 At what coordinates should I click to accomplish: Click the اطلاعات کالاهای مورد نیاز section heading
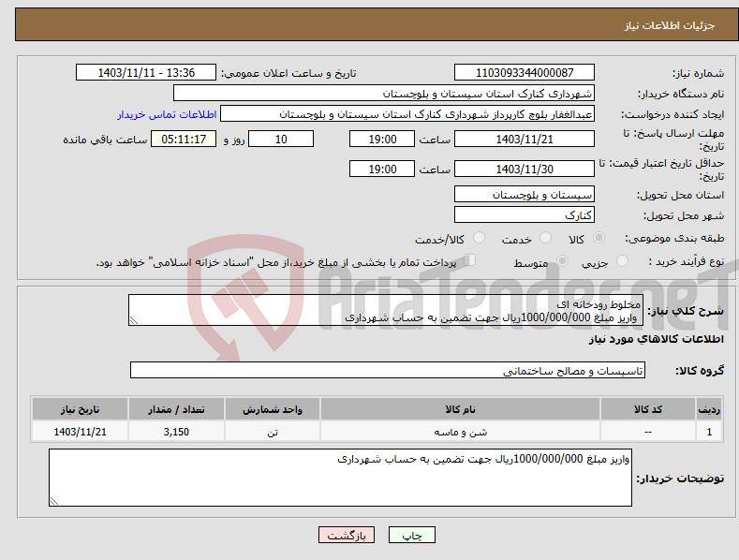pos(656,339)
